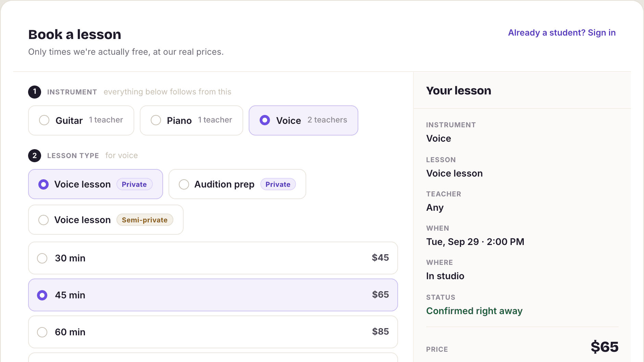Click the '1 teacher' label beside Piano
This screenshot has height=362, width=644.
pyautogui.click(x=215, y=120)
